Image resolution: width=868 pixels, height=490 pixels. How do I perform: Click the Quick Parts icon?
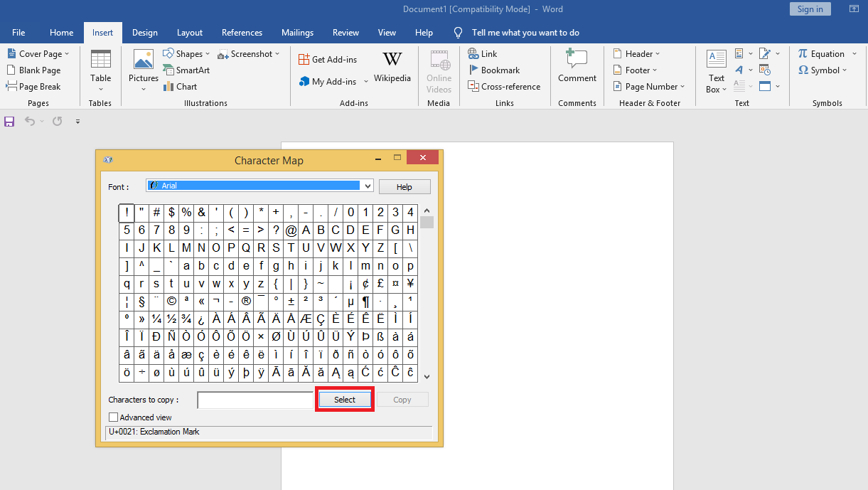pyautogui.click(x=740, y=54)
